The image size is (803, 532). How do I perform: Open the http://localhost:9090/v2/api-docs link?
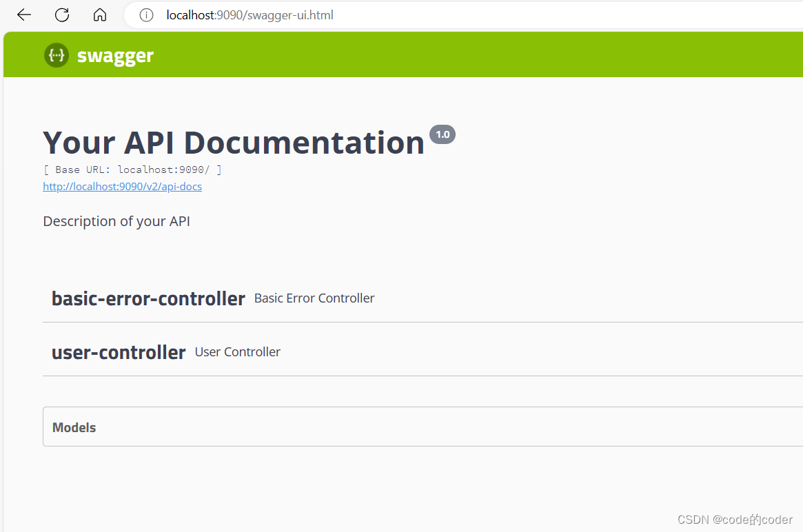[123, 186]
